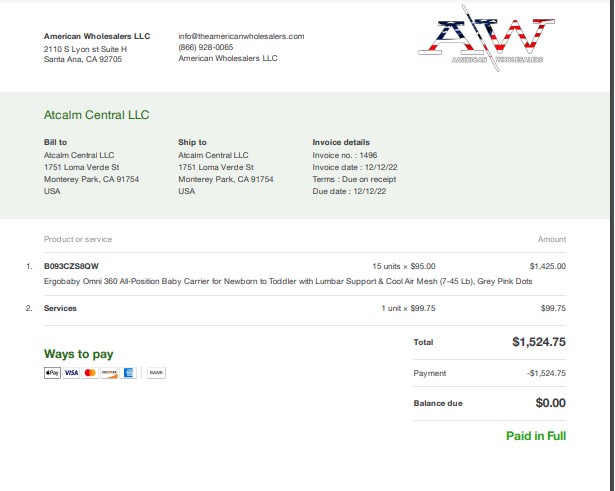Click the Ways to pay heading
This screenshot has width=615, height=491.
coord(78,354)
